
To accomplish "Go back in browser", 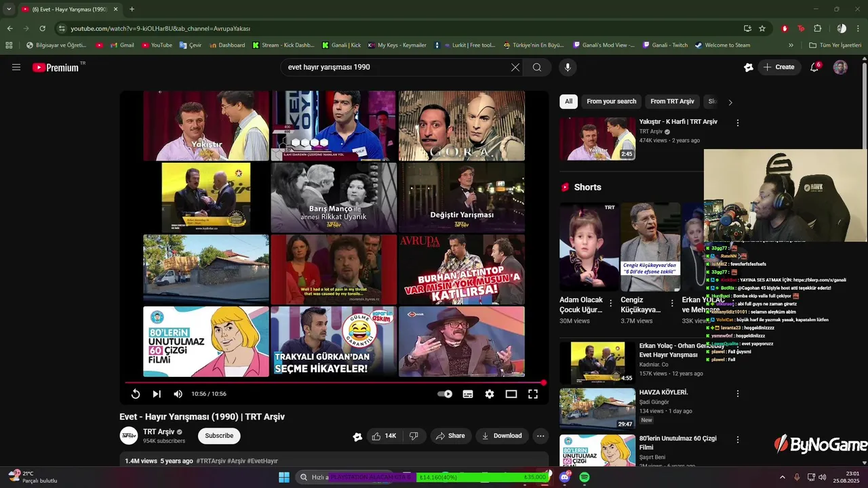I will [x=9, y=28].
